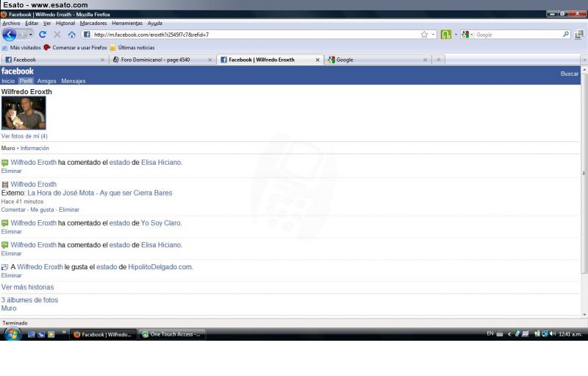Click the search magnifier icon in search box

pyautogui.click(x=566, y=35)
